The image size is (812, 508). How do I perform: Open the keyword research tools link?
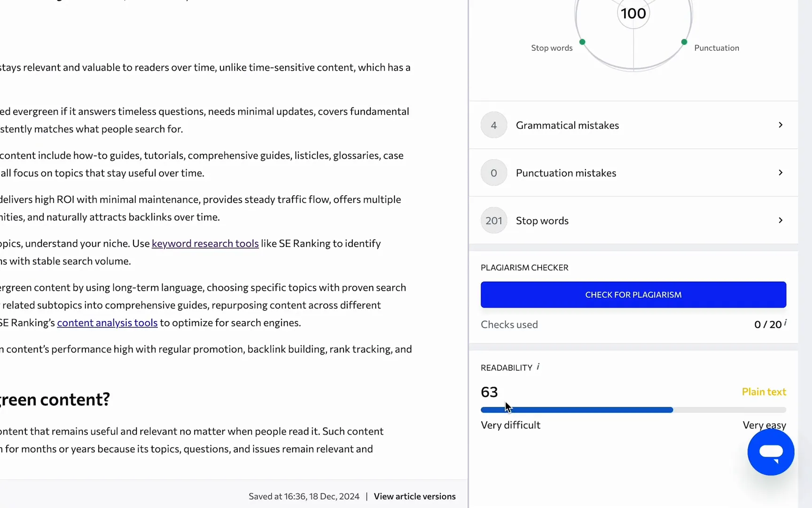[x=205, y=243]
